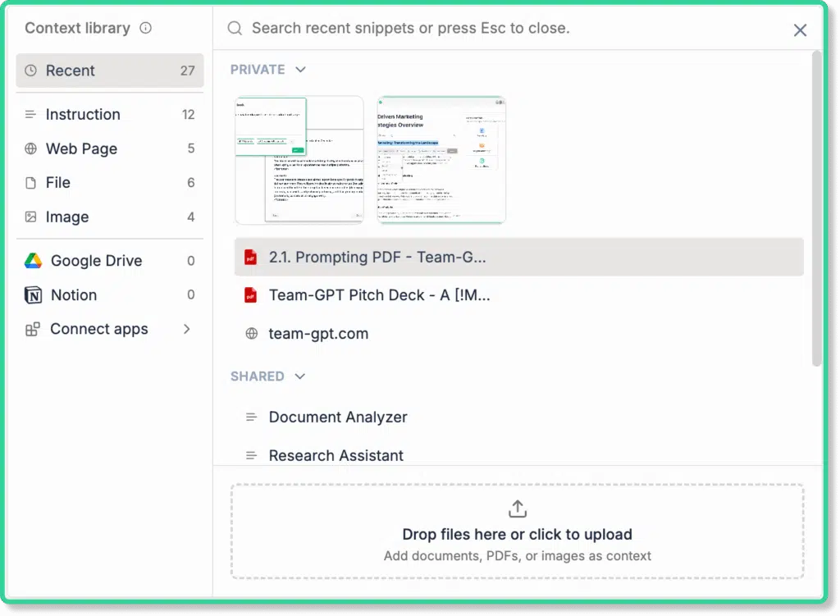Collapse the SHARED section chevron
The height and width of the screenshot is (616, 840).
pos(300,376)
